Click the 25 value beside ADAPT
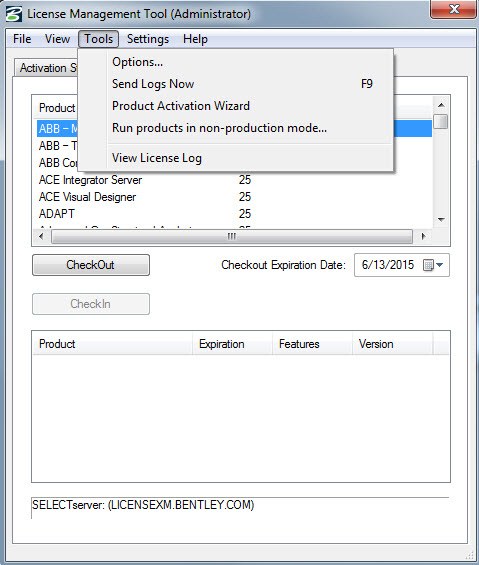 click(x=245, y=214)
